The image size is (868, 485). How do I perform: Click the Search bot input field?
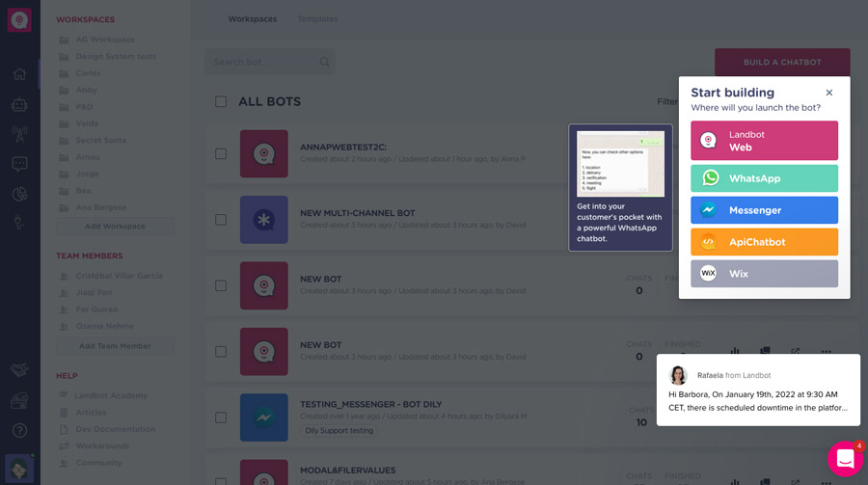[x=270, y=62]
